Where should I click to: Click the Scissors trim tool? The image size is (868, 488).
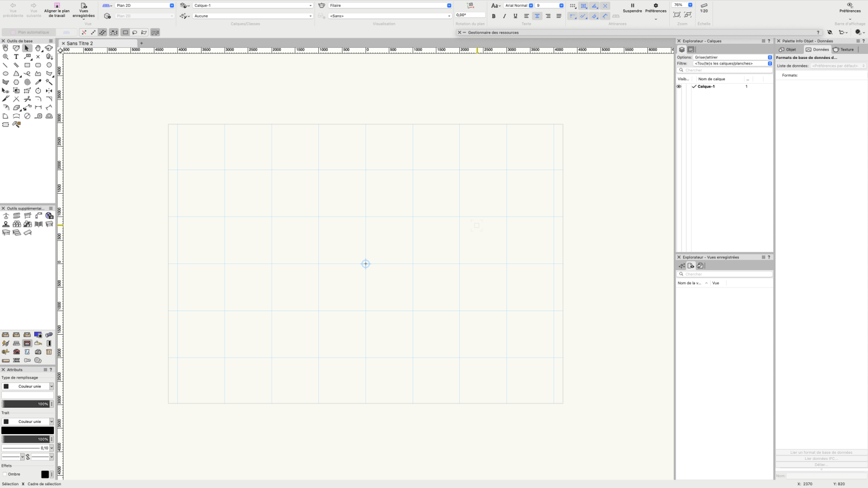point(27,99)
